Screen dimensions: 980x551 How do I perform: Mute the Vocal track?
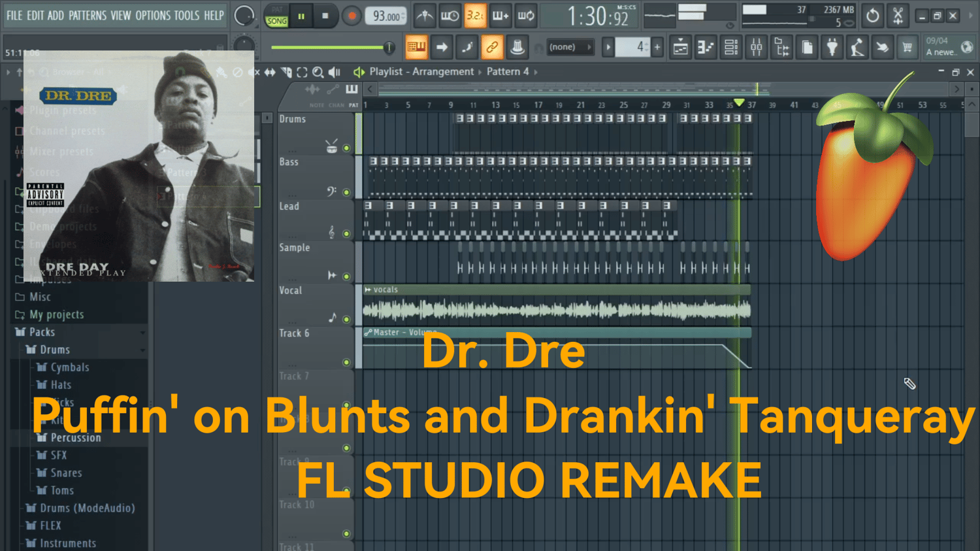tap(346, 320)
